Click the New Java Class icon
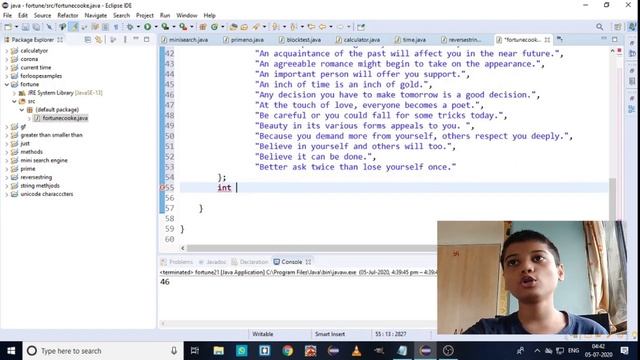 (x=214, y=27)
